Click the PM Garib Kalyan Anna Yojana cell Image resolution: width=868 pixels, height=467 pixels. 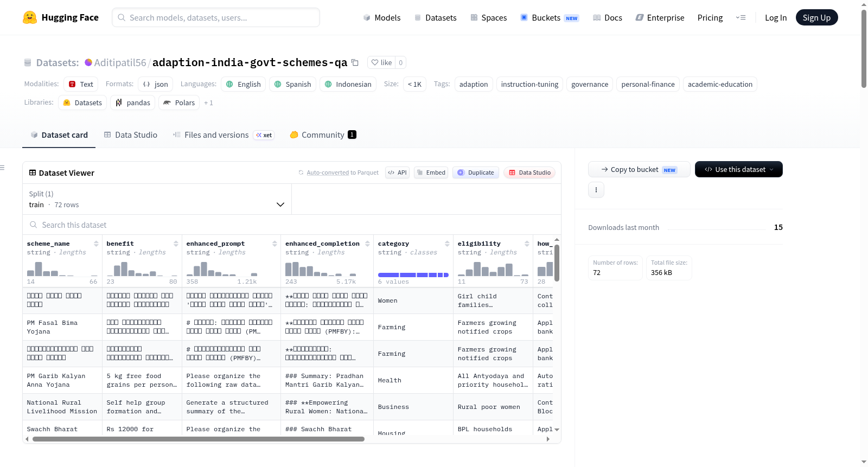62,380
